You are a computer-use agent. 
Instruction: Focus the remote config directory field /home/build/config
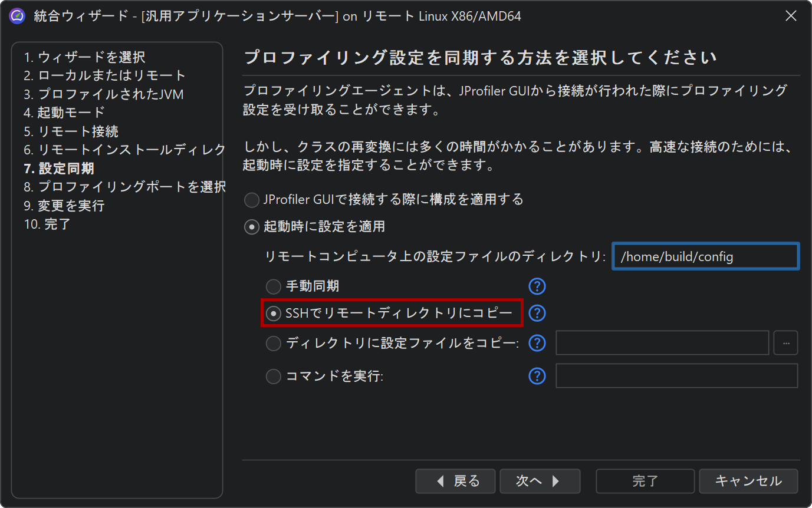click(x=706, y=257)
